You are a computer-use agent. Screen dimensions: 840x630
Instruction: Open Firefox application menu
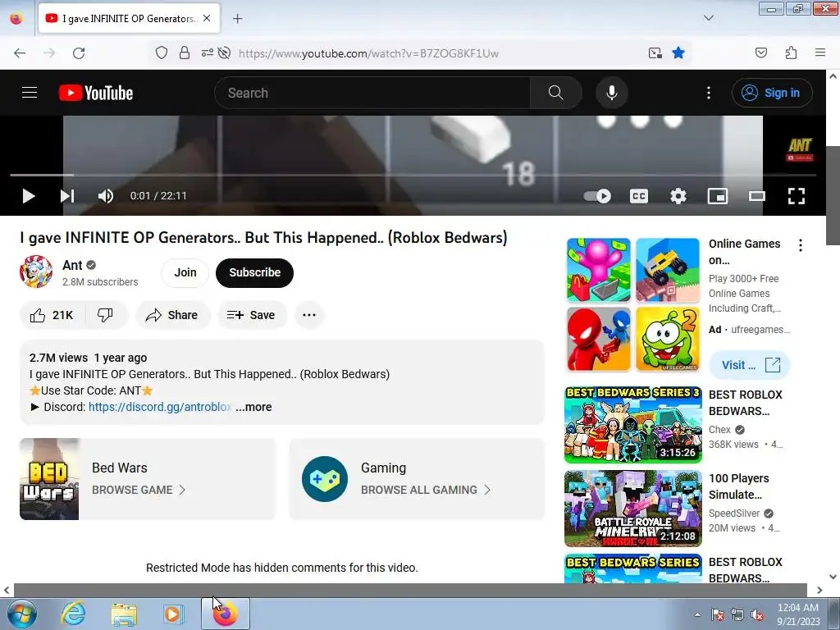[x=819, y=53]
